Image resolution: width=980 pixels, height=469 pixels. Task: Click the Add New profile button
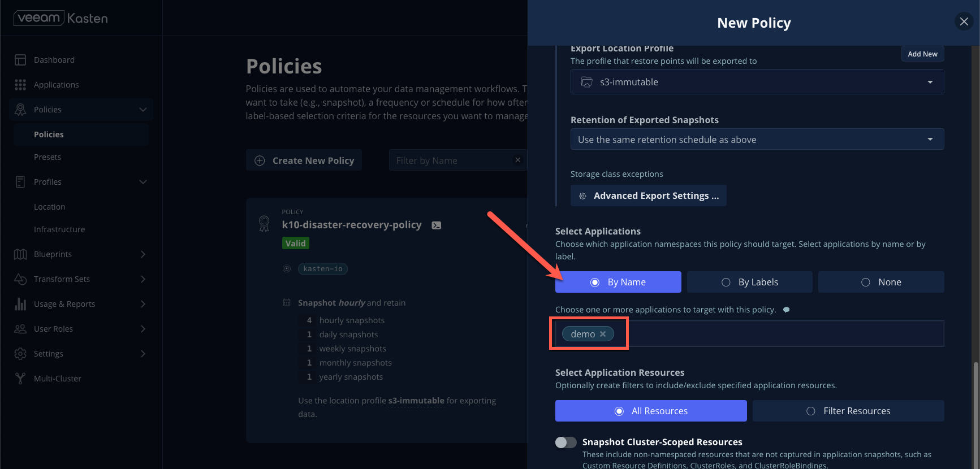tap(922, 54)
